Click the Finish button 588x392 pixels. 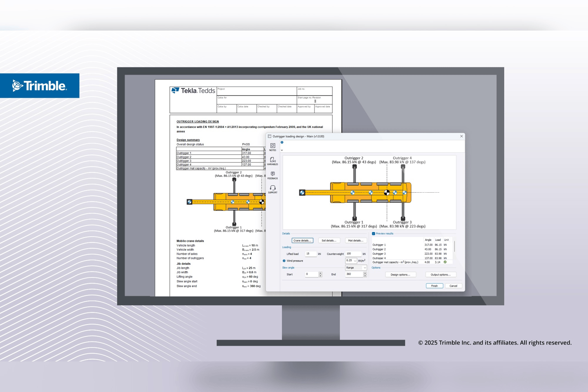point(434,286)
